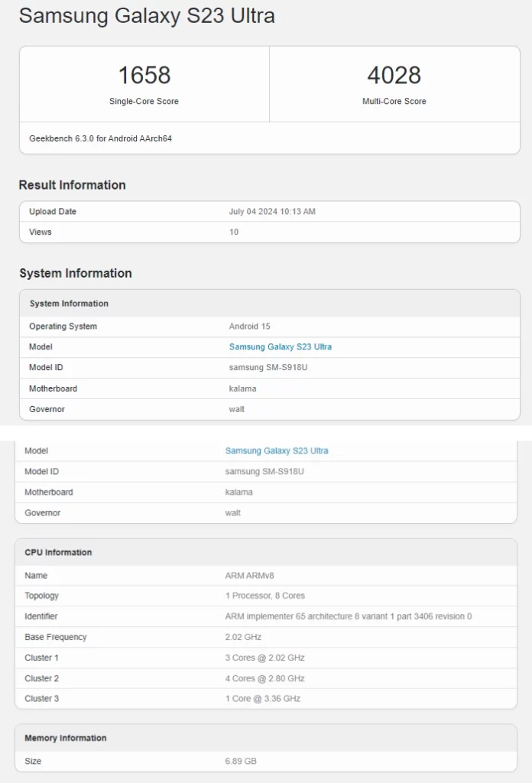Click the Multi-Core Score label
Viewport: 532px width, 783px height.
[394, 101]
